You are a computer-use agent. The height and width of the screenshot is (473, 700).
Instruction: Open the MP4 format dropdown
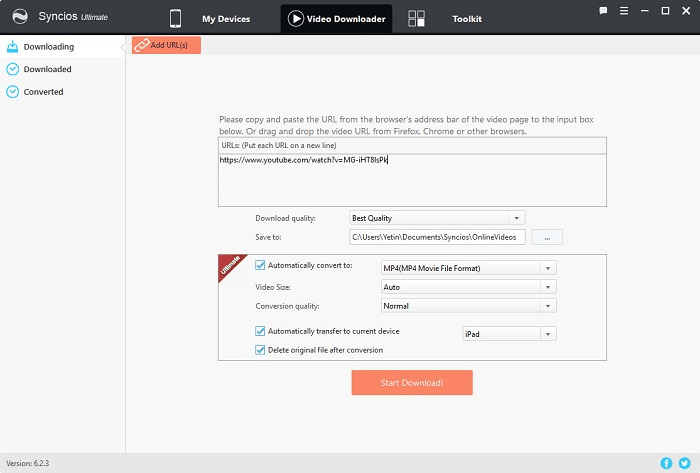548,268
